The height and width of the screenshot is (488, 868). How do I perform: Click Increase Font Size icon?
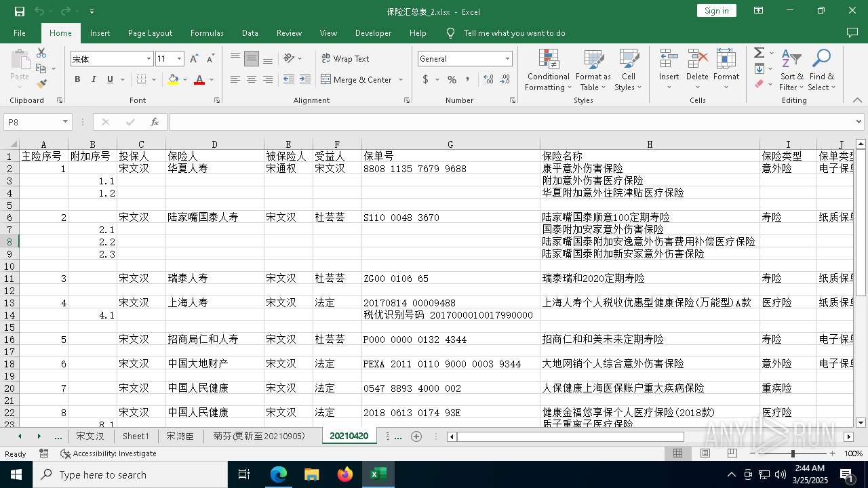[x=193, y=59]
